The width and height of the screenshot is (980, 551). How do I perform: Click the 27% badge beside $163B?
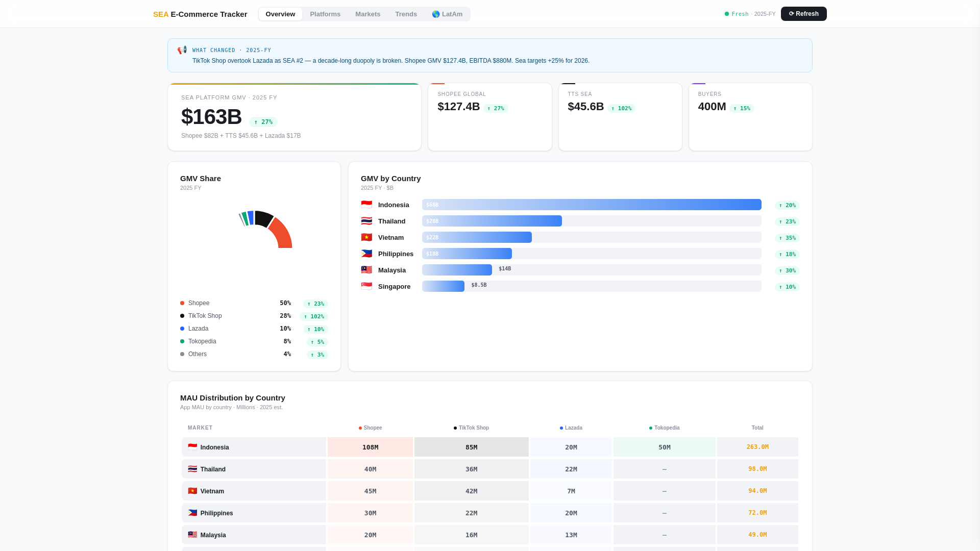point(263,122)
